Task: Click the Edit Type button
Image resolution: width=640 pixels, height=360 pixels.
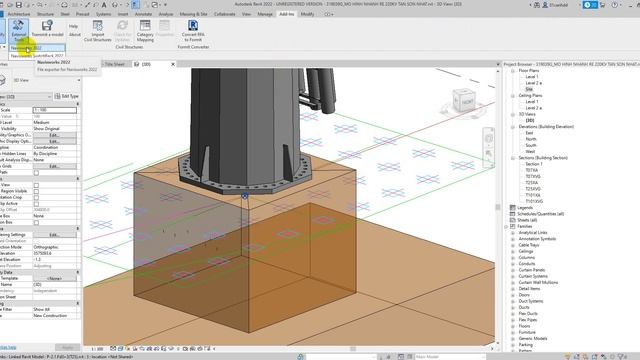Action: tap(67, 96)
